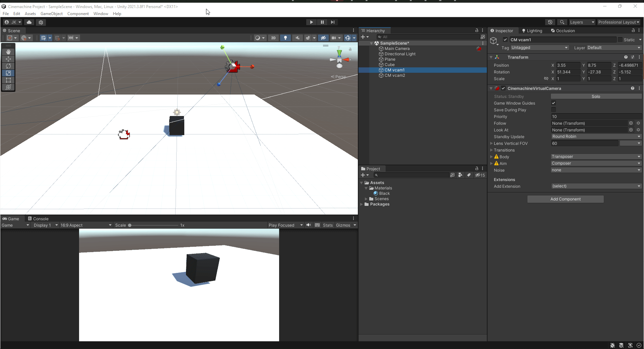The height and width of the screenshot is (349, 644).
Task: Open the Tag Untagged dropdown
Action: (540, 48)
